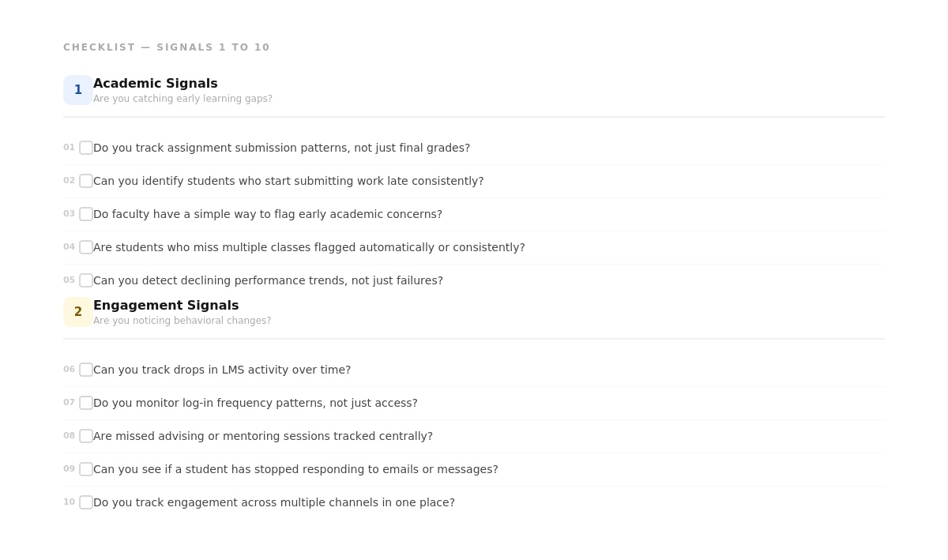Screen dimensions: 948x560
Task: Click question text about LMS activity drops
Action: (x=222, y=370)
